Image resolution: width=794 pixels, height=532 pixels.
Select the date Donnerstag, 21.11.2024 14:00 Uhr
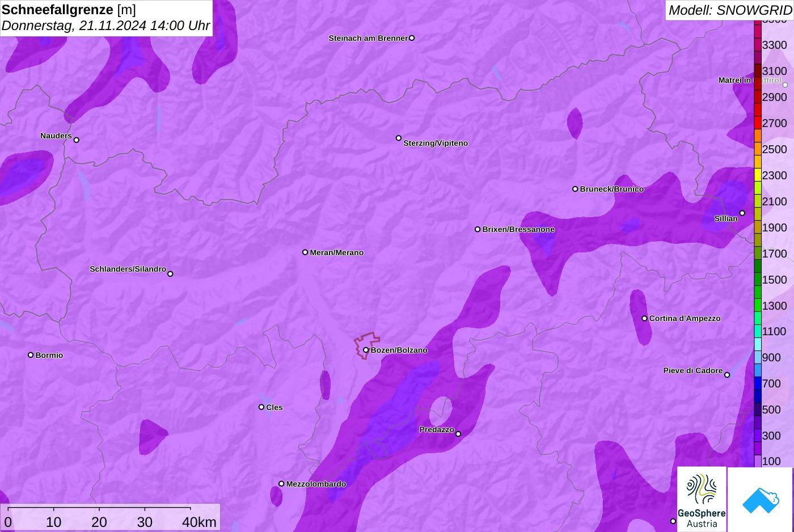(x=106, y=26)
